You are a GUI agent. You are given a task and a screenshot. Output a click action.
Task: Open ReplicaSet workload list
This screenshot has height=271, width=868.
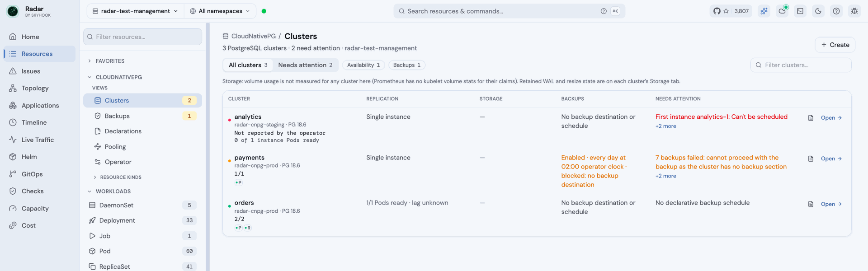[x=142, y=266]
